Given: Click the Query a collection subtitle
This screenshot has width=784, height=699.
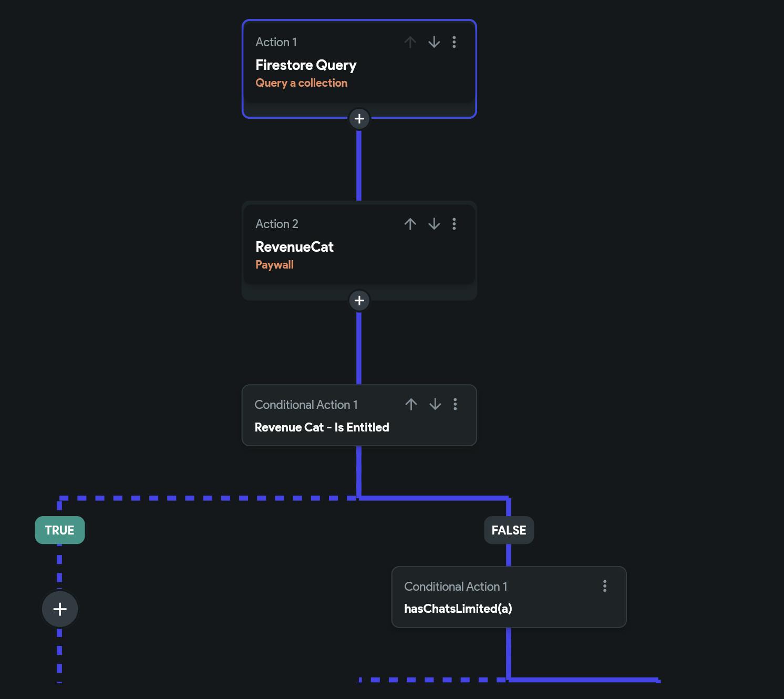Looking at the screenshot, I should tap(301, 83).
